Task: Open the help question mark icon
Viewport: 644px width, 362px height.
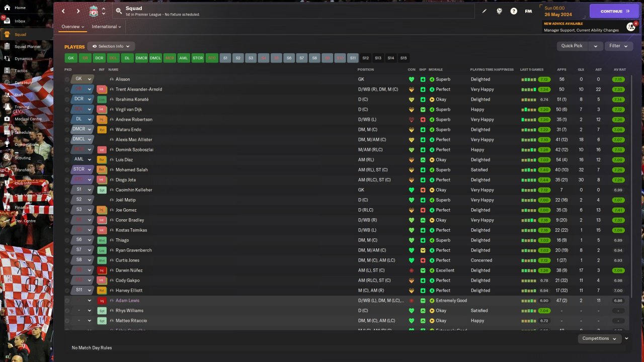Action: point(514,11)
